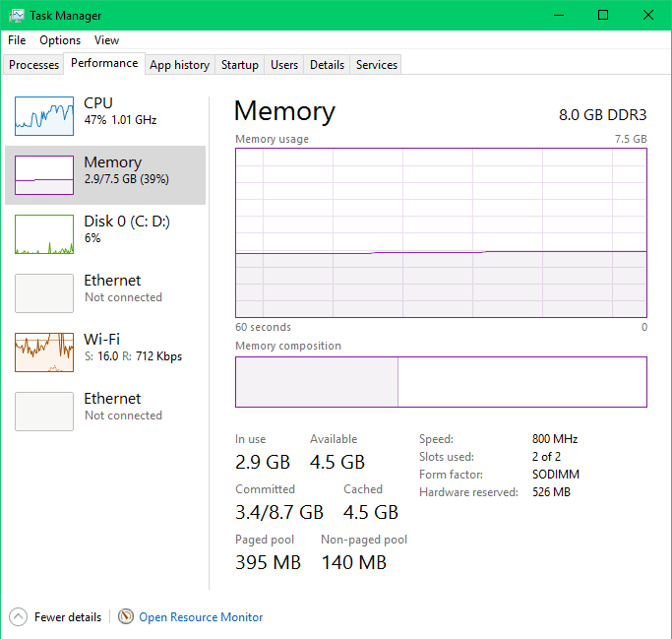Viewport: 672px width, 639px height.
Task: Select the Disk 0 mini graph thumbnail
Action: tap(44, 234)
